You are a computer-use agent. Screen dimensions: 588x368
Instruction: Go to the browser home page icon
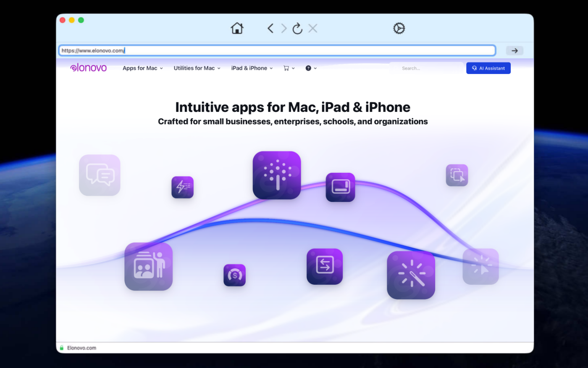click(x=237, y=28)
